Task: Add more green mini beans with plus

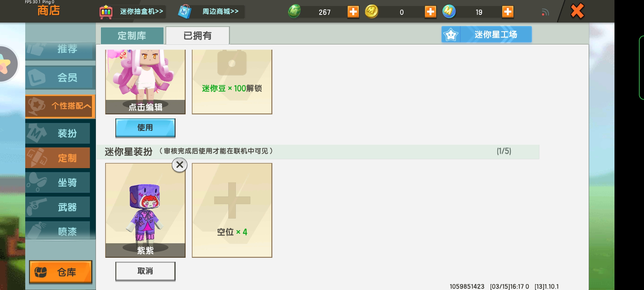Action: (353, 12)
